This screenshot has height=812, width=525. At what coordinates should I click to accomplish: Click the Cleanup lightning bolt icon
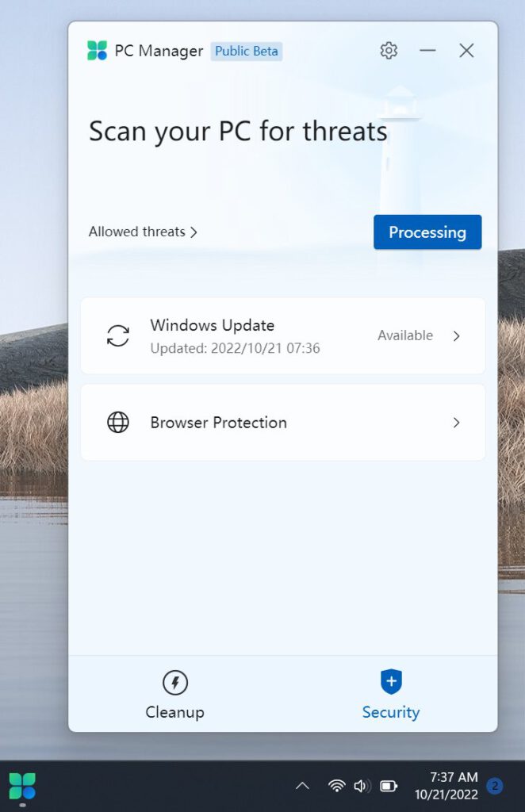[175, 683]
